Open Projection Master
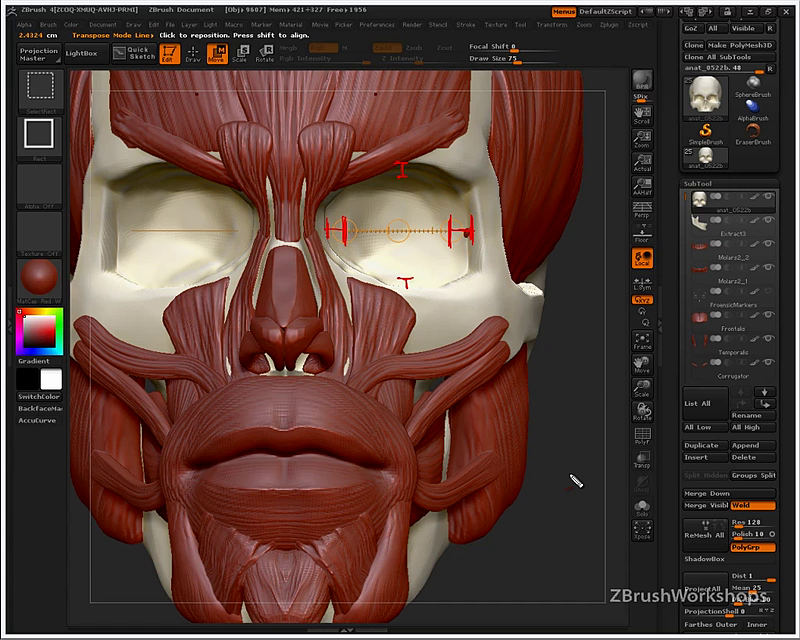800x640 pixels. click(x=39, y=54)
